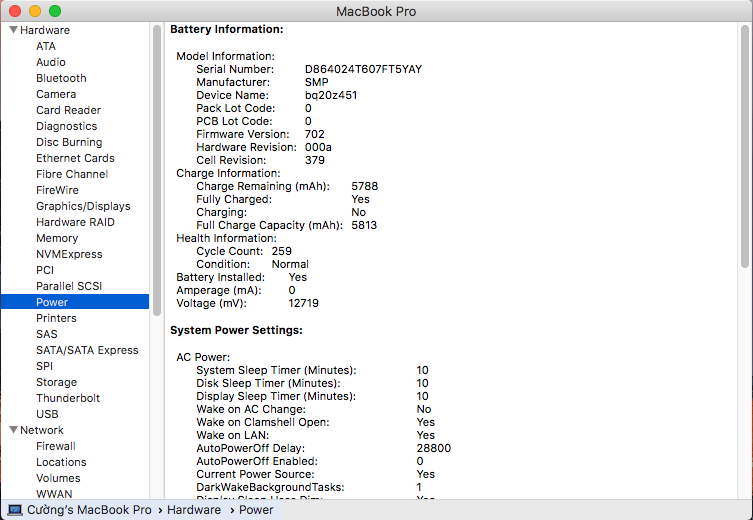The height and width of the screenshot is (520, 753).
Task: Collapse the Network category triangle
Action: click(x=13, y=430)
